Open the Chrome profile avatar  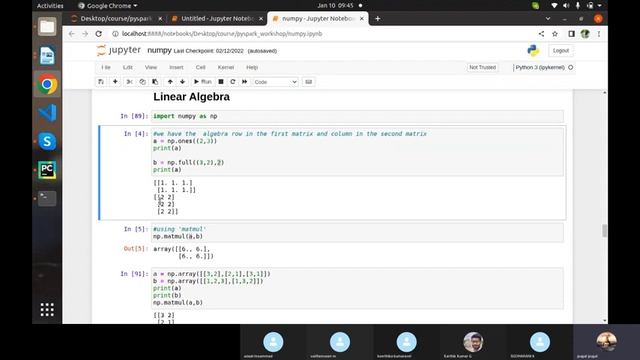(585, 34)
